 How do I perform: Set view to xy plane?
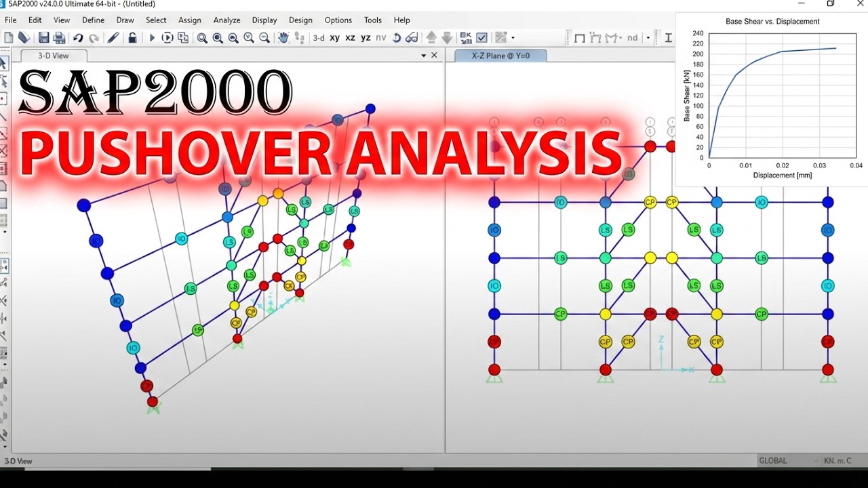pyautogui.click(x=334, y=38)
